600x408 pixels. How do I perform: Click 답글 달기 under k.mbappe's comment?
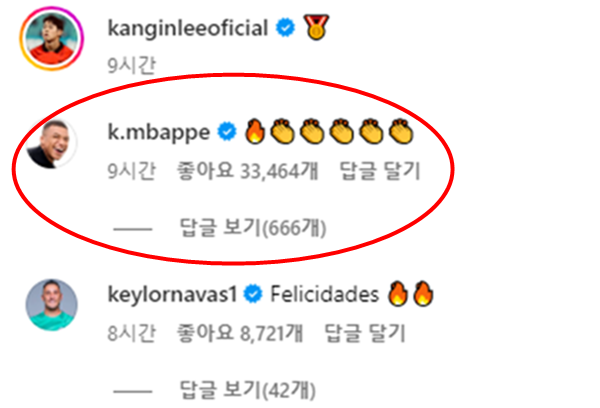[x=380, y=171]
